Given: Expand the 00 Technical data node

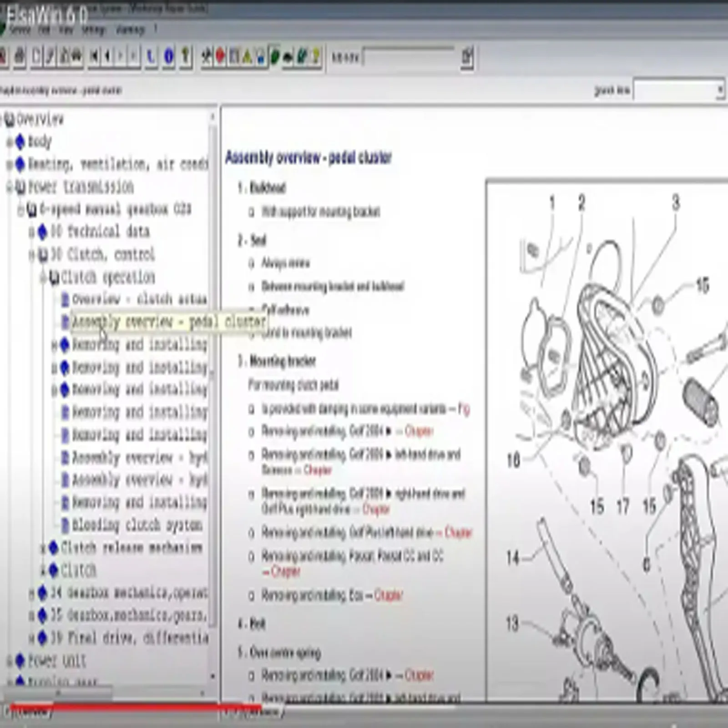Looking at the screenshot, I should coord(31,232).
